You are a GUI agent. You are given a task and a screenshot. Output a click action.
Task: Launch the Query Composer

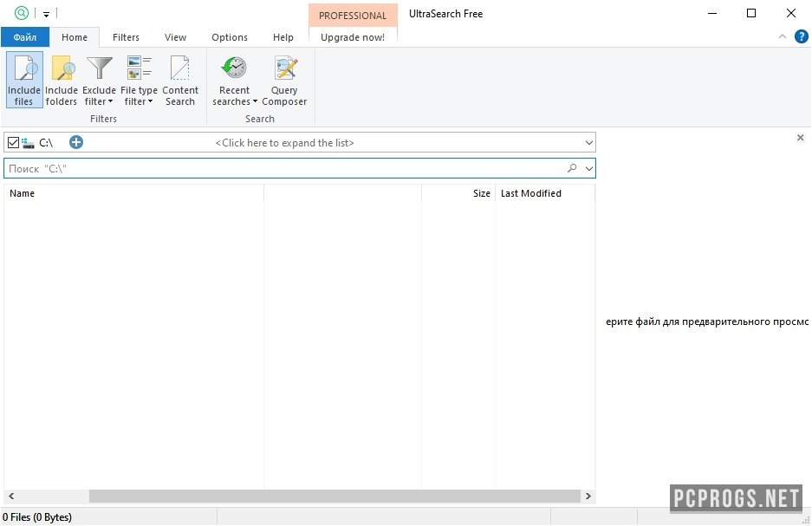coord(284,80)
